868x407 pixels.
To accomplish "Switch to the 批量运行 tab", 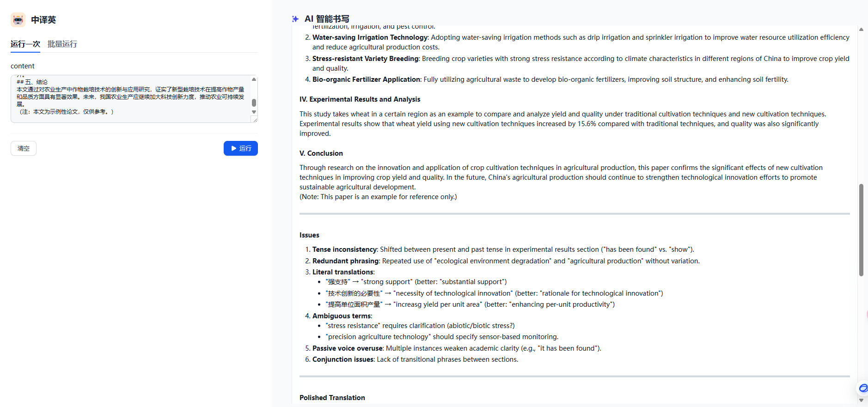I will pyautogui.click(x=62, y=44).
